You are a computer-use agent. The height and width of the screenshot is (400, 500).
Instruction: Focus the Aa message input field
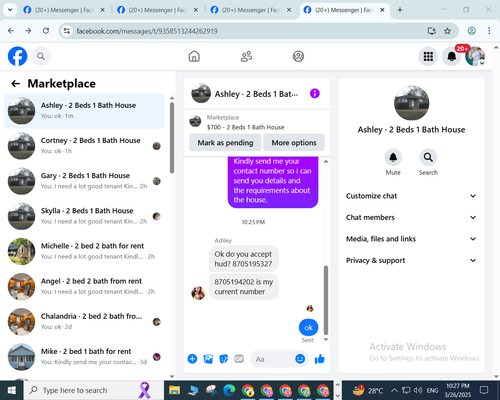coord(272,359)
